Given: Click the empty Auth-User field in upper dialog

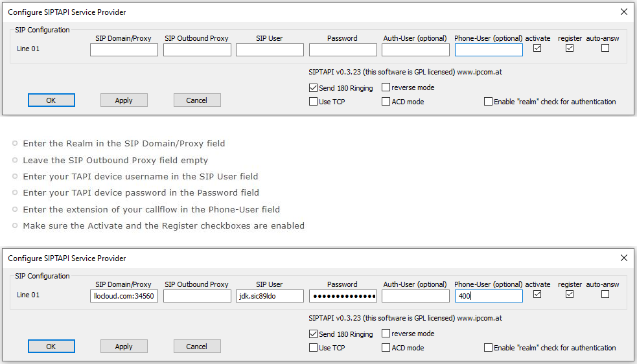Looking at the screenshot, I should (x=415, y=50).
